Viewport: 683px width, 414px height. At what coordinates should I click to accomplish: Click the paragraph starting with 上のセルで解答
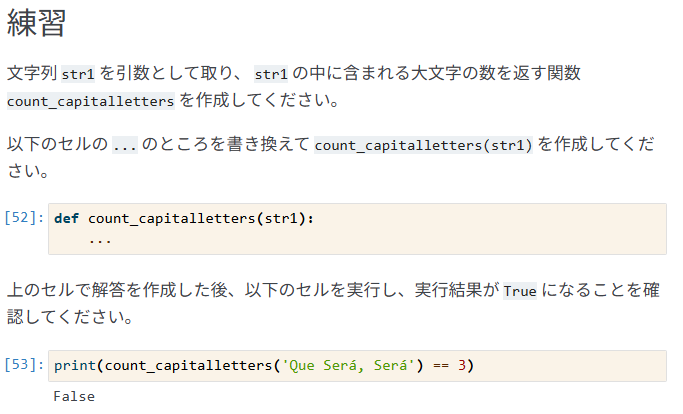pyautogui.click(x=330, y=305)
